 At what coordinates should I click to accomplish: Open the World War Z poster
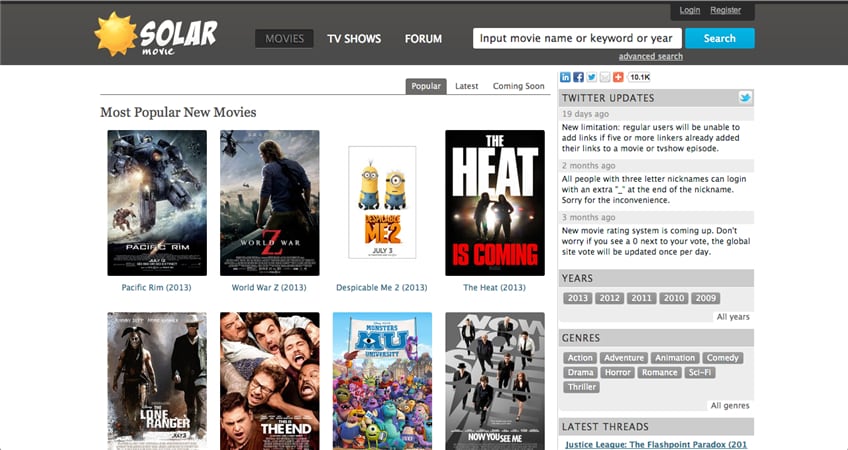(269, 203)
